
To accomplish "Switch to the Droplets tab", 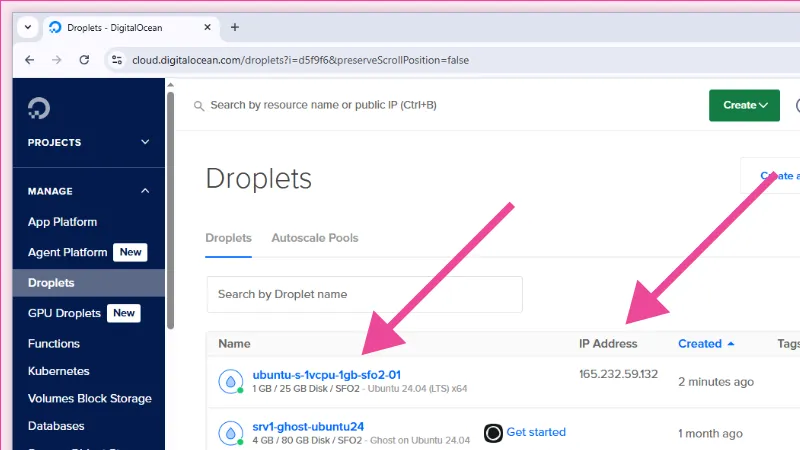I will (228, 238).
